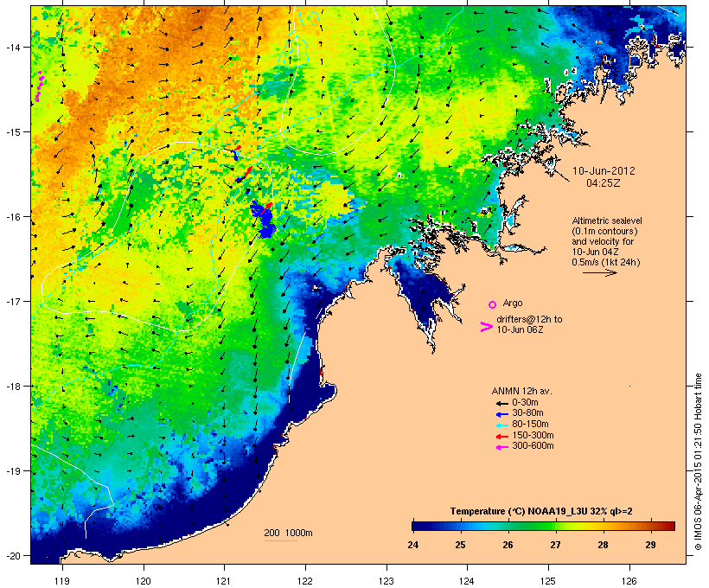Click the colorbar tick label 25

460,545
